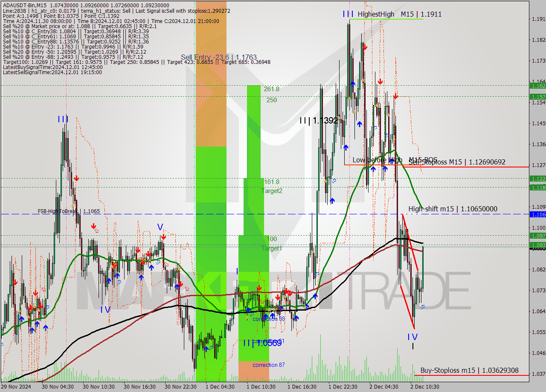Click the LatestSellSignalTime line
This screenshot has height=392, width=546.
click(52, 72)
